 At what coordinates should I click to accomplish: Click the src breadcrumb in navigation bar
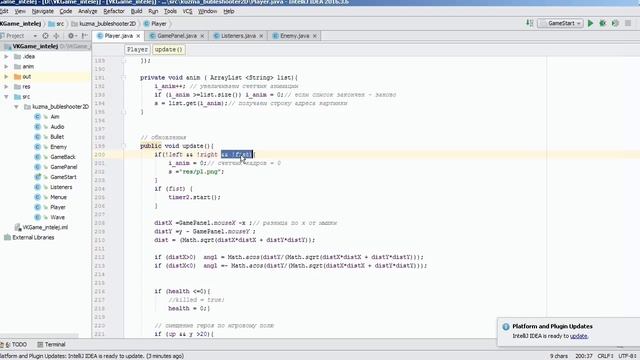[x=56, y=24]
